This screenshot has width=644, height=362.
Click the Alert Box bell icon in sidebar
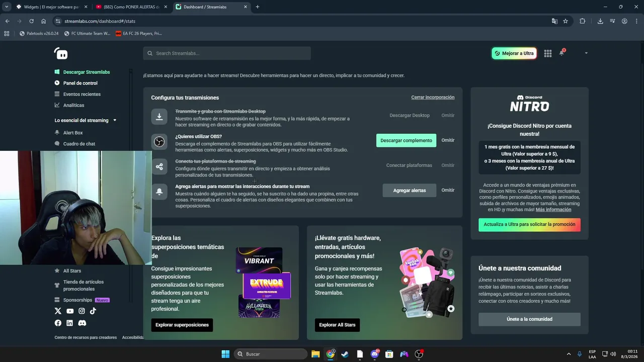57,133
